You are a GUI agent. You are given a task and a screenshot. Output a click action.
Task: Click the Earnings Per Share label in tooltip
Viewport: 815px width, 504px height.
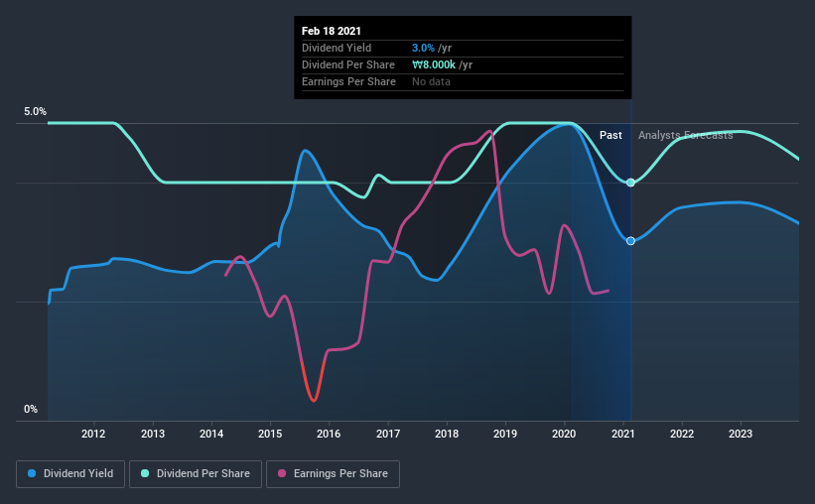(x=348, y=82)
